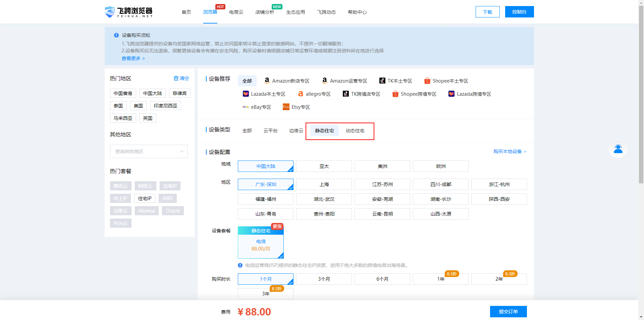Select 动态住宅 device type

355,131
